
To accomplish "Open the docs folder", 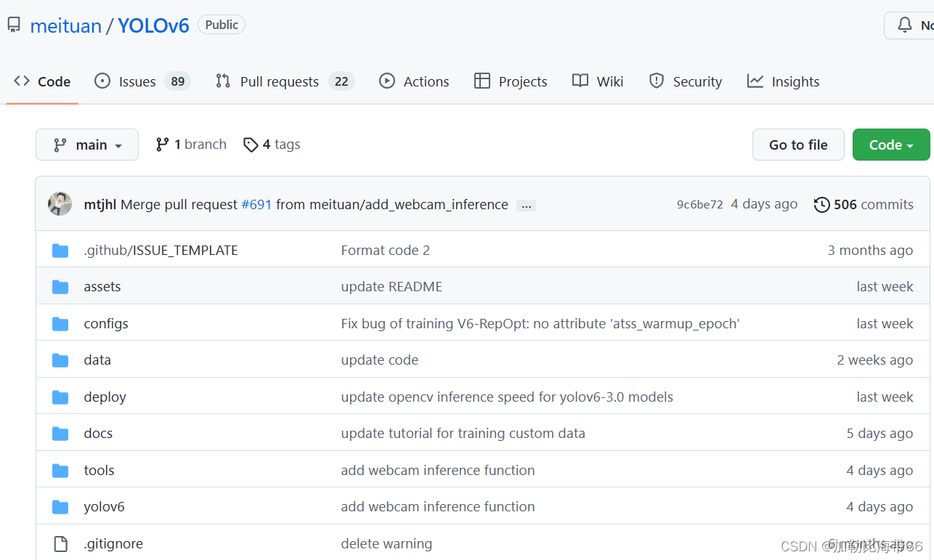I will [98, 434].
